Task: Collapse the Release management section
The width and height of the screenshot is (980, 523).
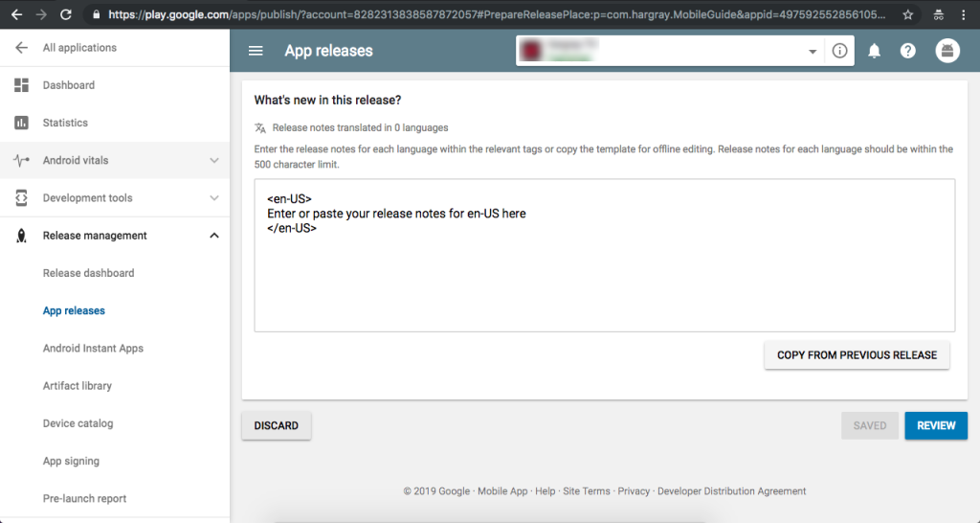Action: tap(214, 236)
